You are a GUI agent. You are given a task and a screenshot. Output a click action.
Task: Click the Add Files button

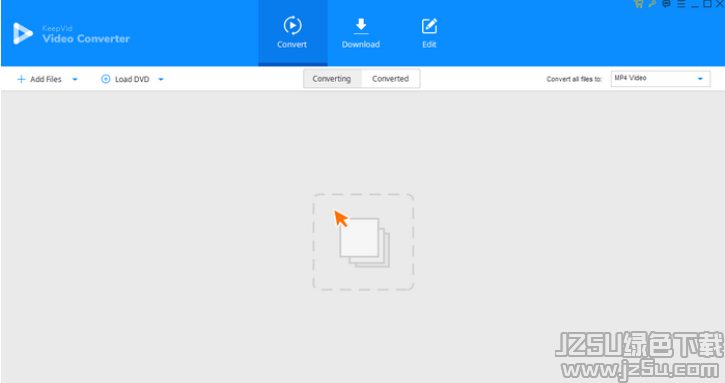pos(39,79)
